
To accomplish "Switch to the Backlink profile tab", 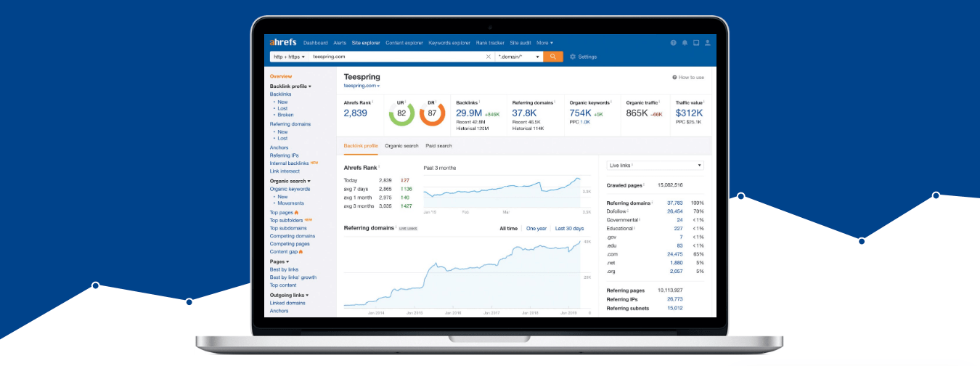I will pos(361,146).
